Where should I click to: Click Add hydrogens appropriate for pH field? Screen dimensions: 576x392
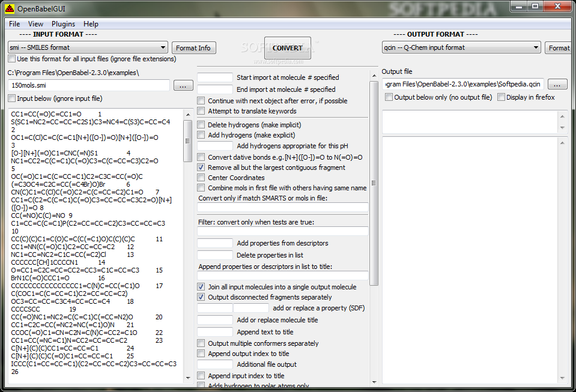[215, 146]
